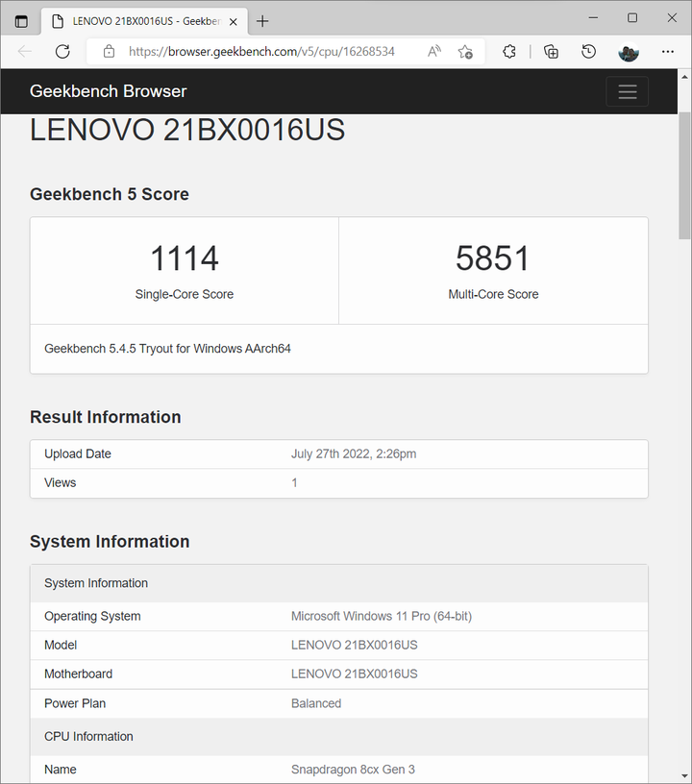Click the Model value LENOVO 21BX0016US
The image size is (692, 784).
(354, 645)
